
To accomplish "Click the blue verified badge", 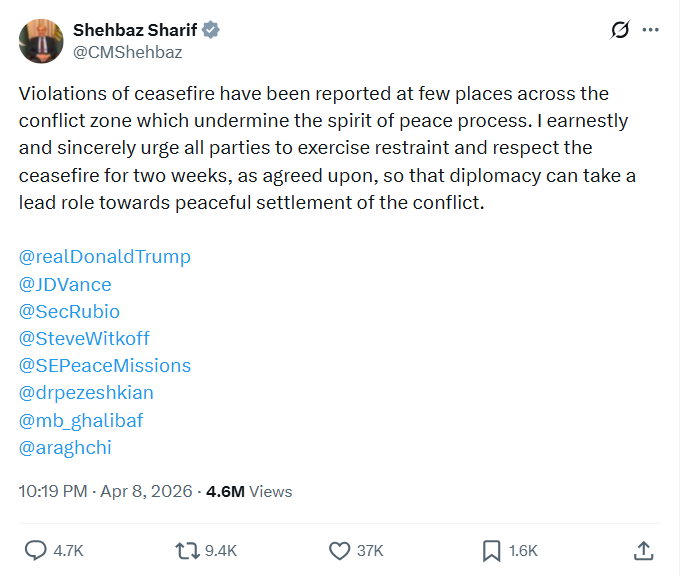I will pos(211,30).
